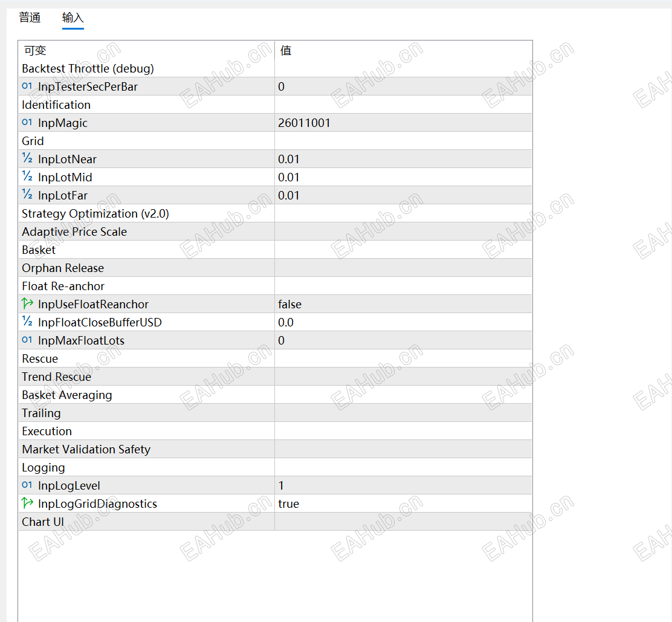Viewport: 672px width, 622px height.
Task: Edit the InpMagic value 26011001
Action: 403,123
